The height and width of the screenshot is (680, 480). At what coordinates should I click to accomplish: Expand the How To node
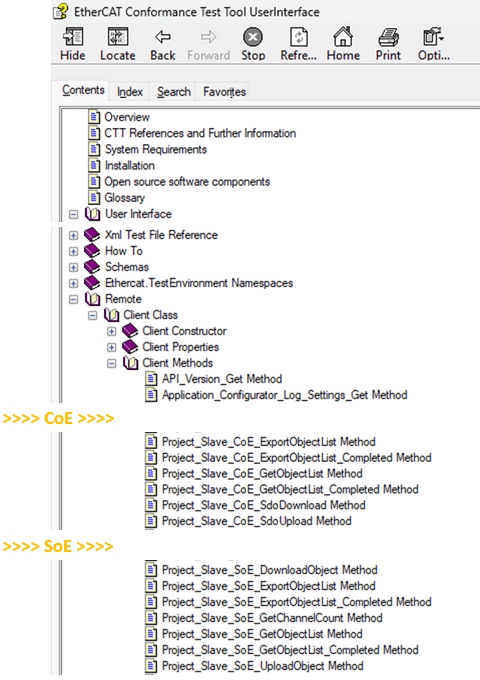74,252
